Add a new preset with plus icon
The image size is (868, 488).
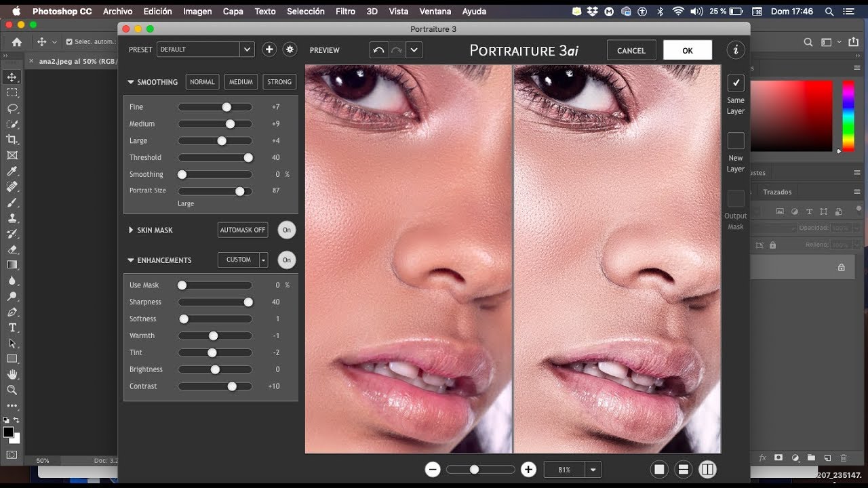[x=269, y=49]
